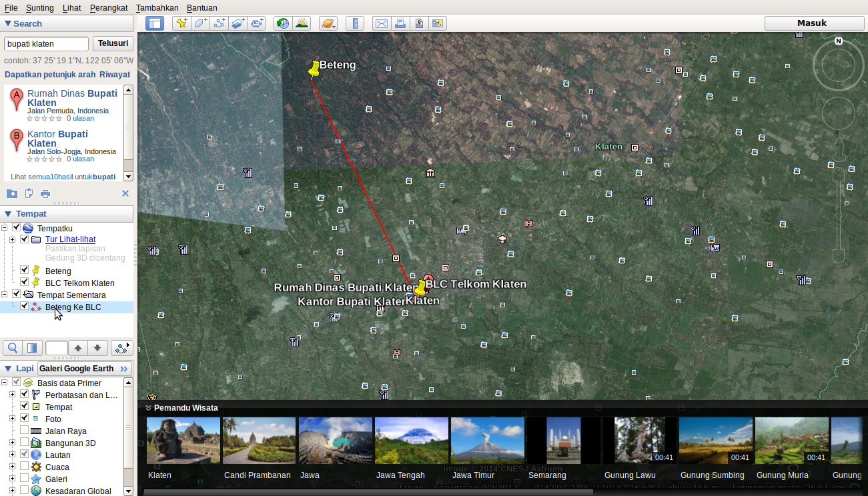Expand the Perbatasan dan Label layer node

pos(13,395)
